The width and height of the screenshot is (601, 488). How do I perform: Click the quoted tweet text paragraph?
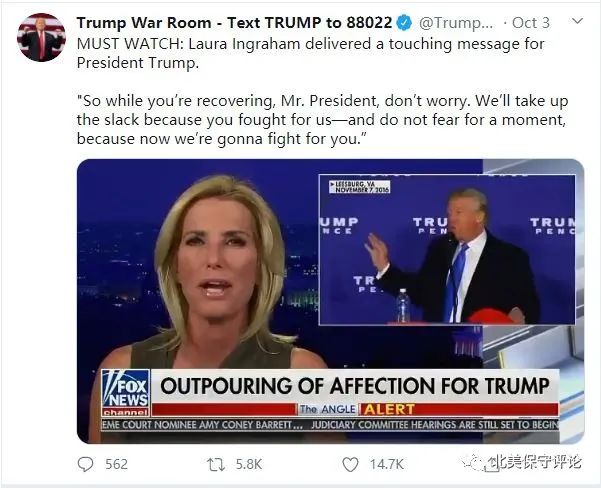point(322,120)
